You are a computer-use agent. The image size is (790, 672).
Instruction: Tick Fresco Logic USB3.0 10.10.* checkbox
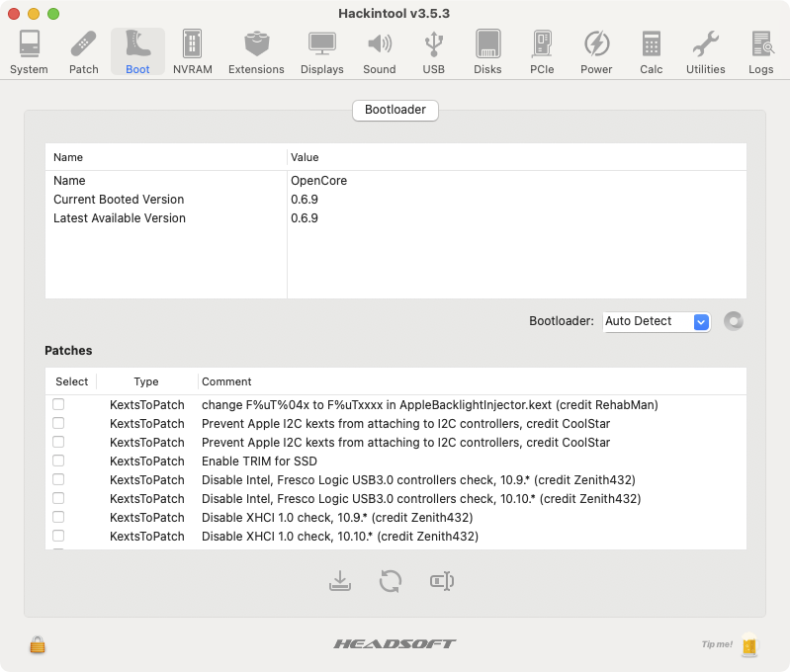(58, 498)
